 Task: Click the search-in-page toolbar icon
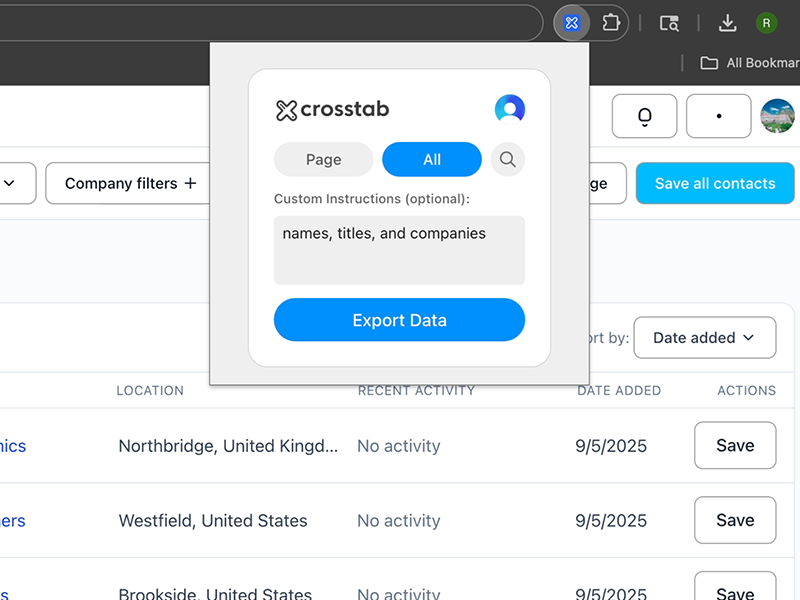(669, 22)
